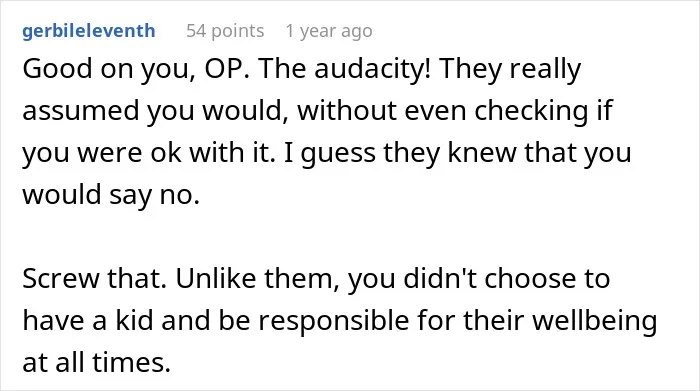This screenshot has width=700, height=391.
Task: Click the phrase assumed you would
Action: 155,110
